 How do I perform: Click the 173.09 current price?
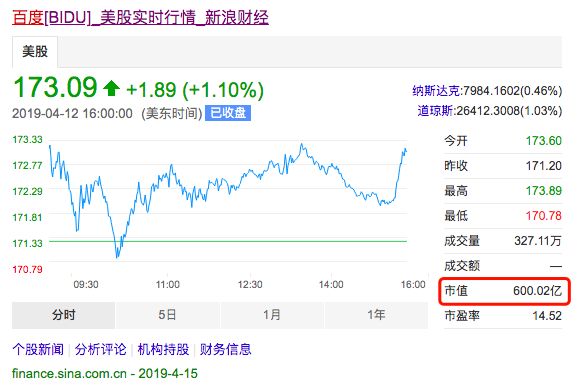click(x=55, y=88)
